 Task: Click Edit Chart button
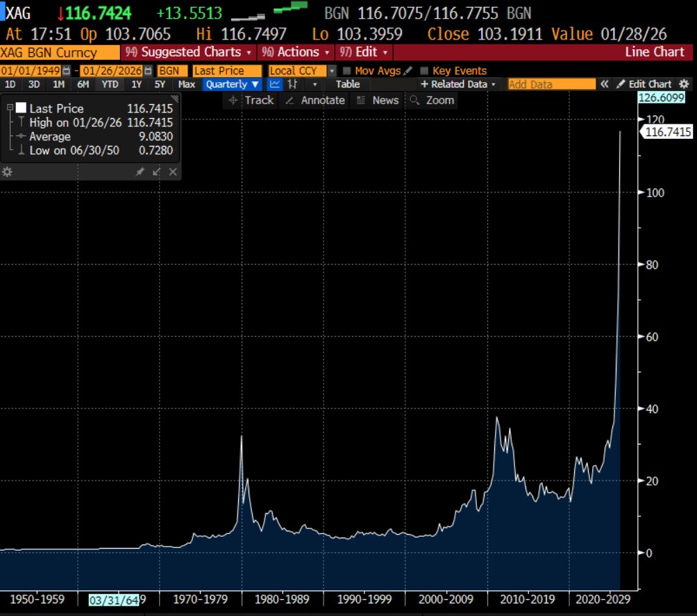[644, 84]
